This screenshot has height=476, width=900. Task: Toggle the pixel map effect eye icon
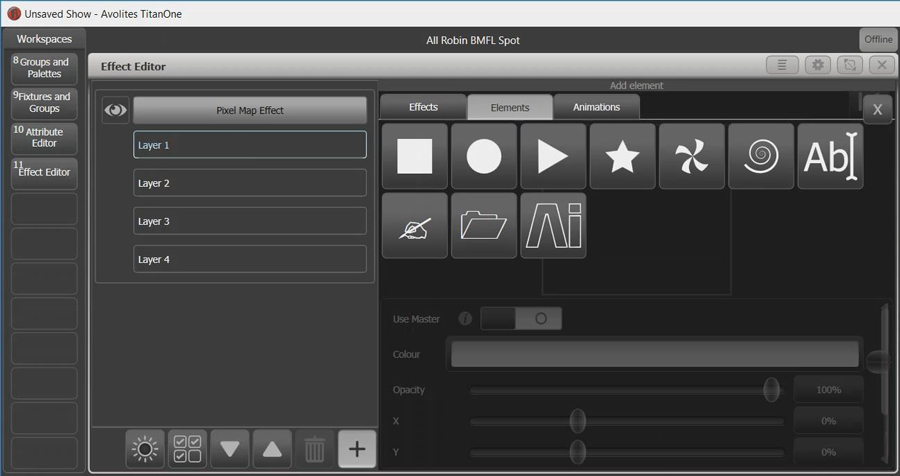pos(115,110)
